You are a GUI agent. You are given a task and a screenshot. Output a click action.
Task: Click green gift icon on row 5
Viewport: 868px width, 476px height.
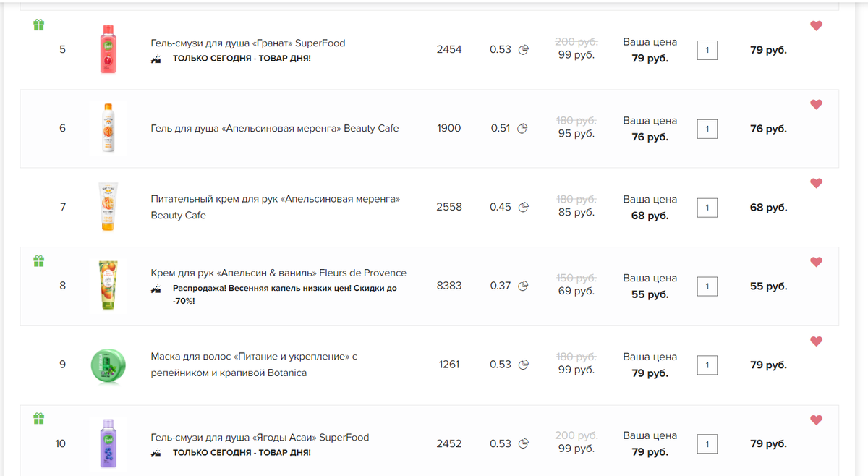pyautogui.click(x=39, y=25)
